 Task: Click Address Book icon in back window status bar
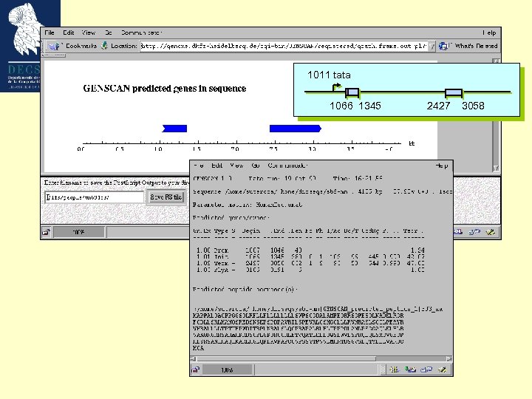coord(474,232)
